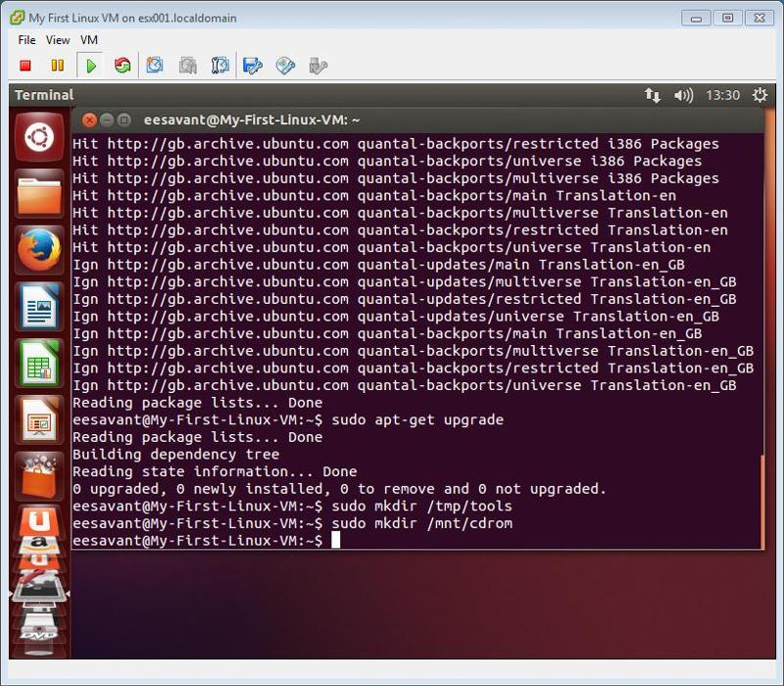Connect a floppy using the floppy disk toolbar icon

point(253,66)
